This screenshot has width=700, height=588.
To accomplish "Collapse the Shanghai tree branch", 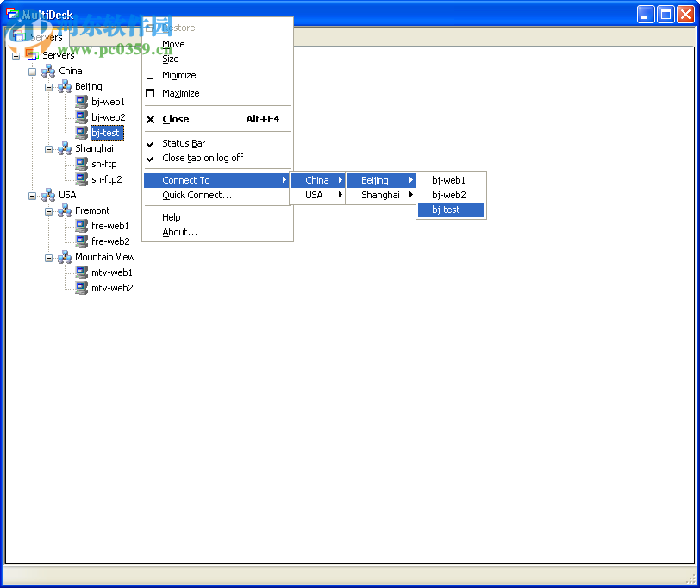I will [x=49, y=148].
